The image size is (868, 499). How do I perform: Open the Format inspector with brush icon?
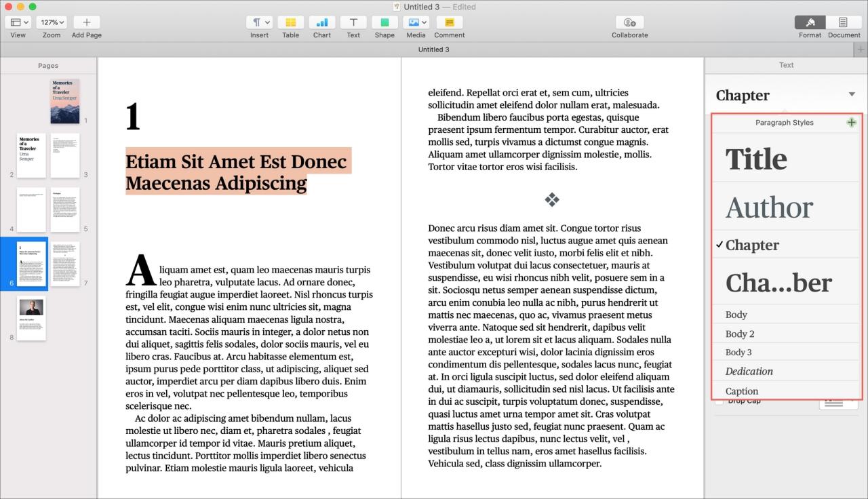[810, 22]
